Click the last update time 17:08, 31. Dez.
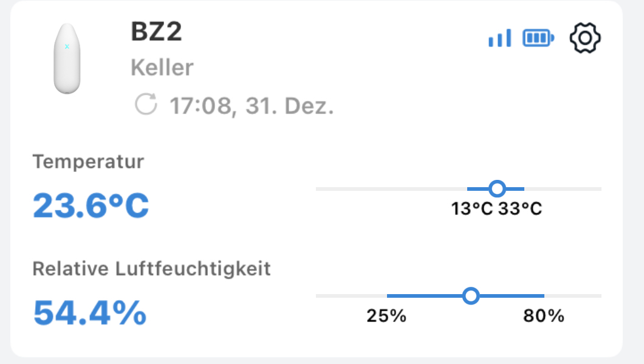This screenshot has width=644, height=364. 252,106
